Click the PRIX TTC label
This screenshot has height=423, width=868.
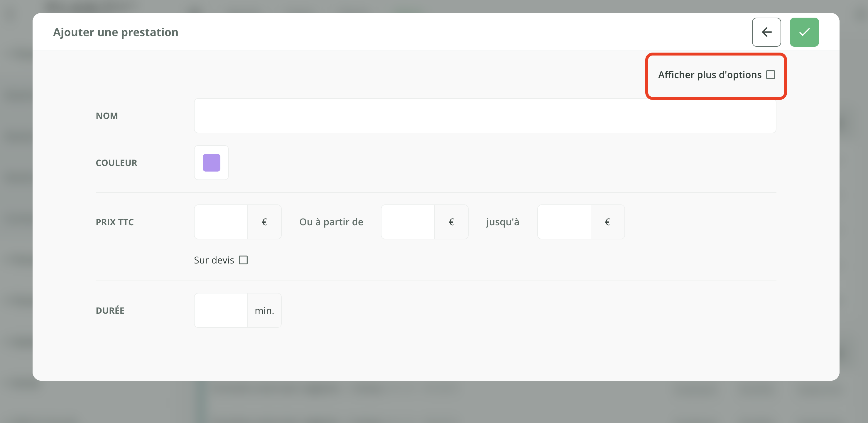[x=114, y=222]
